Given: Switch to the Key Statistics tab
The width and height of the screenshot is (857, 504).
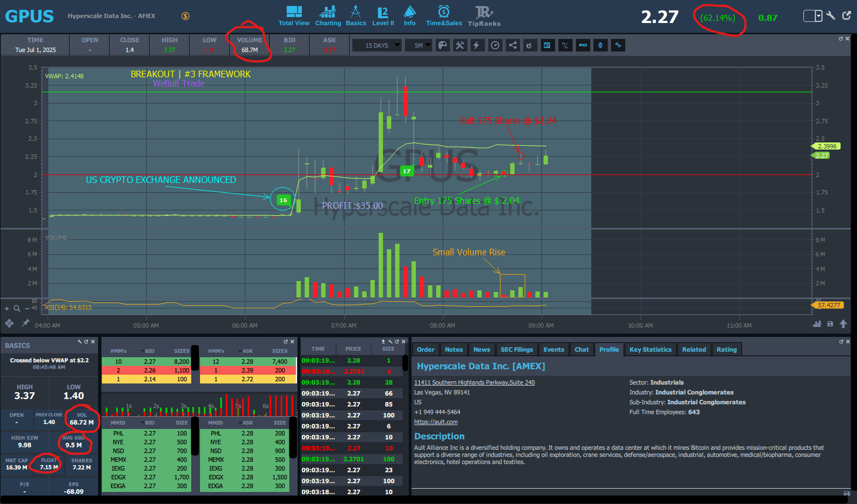Looking at the screenshot, I should tap(650, 350).
